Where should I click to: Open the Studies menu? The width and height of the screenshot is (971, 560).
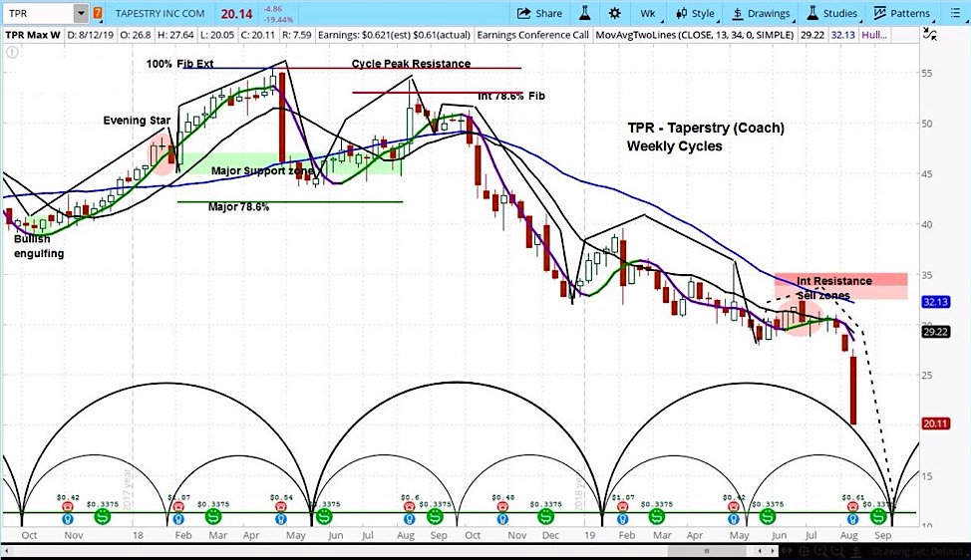click(x=832, y=13)
